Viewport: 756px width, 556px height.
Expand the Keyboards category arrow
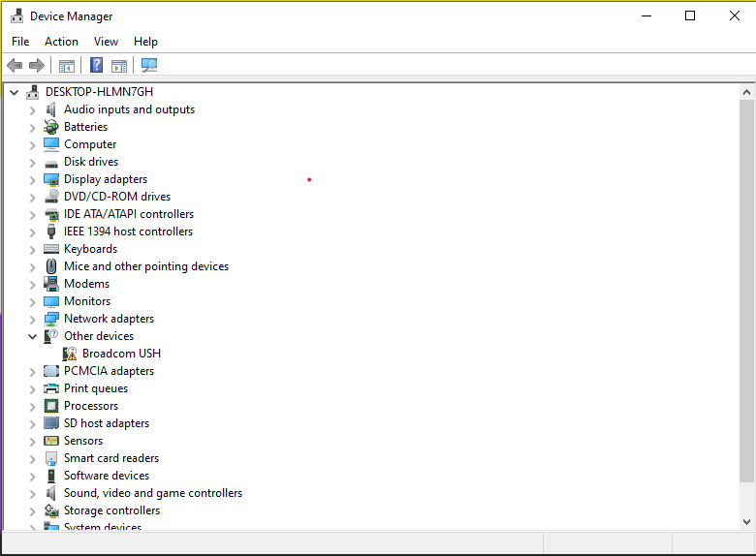[x=32, y=250]
